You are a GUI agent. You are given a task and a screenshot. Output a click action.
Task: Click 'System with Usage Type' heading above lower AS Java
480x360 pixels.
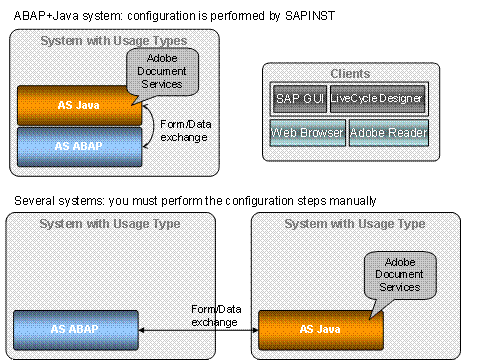click(x=355, y=224)
